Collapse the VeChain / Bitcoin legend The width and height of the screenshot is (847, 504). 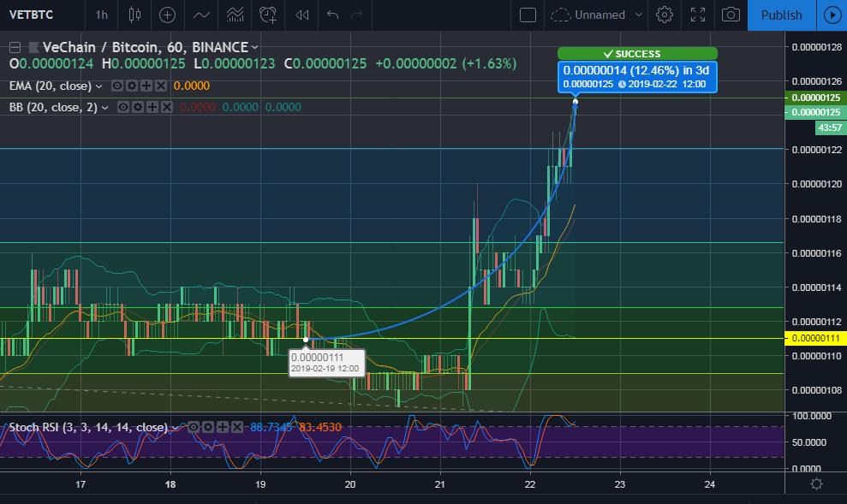click(15, 47)
